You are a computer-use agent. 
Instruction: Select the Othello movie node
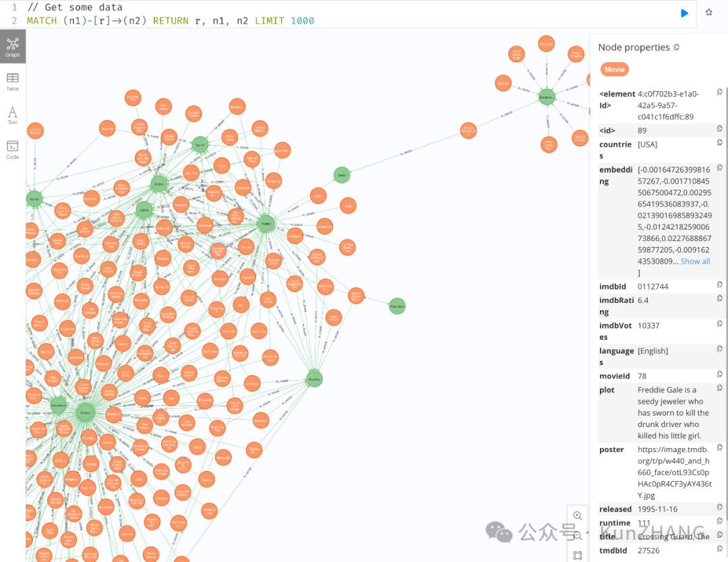tap(91, 464)
